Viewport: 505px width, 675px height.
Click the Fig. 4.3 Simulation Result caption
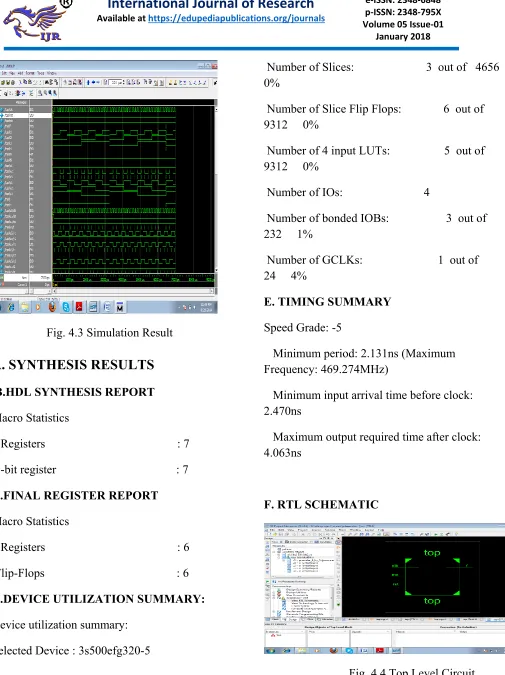pyautogui.click(x=109, y=332)
